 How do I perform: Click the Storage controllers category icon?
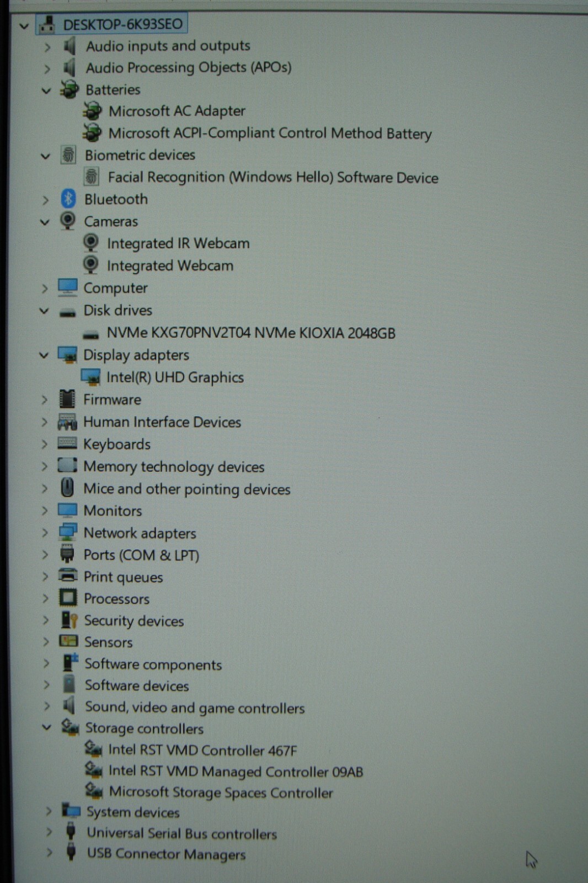pos(70,727)
